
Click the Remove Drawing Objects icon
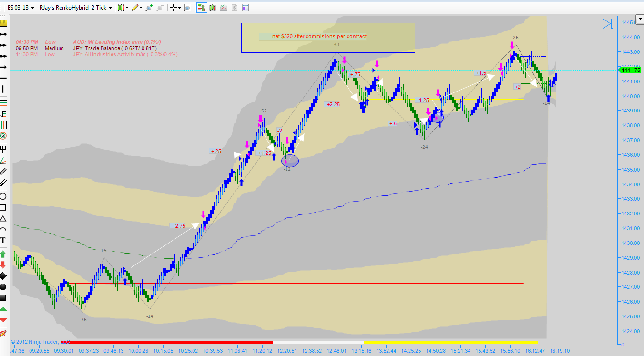pyautogui.click(x=3, y=333)
